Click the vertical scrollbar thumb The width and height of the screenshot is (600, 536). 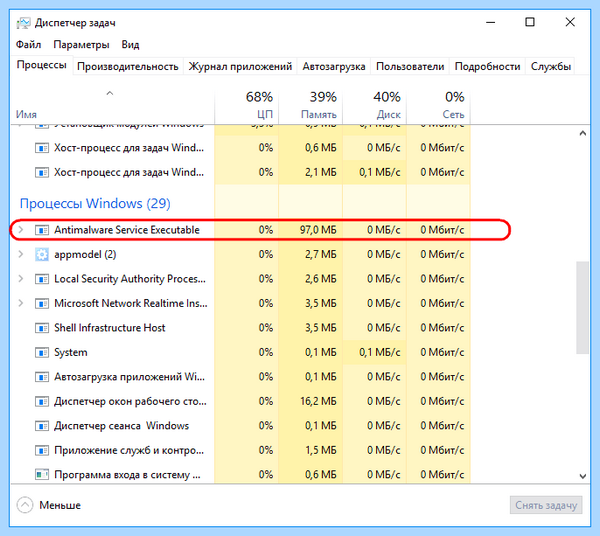tap(582, 308)
